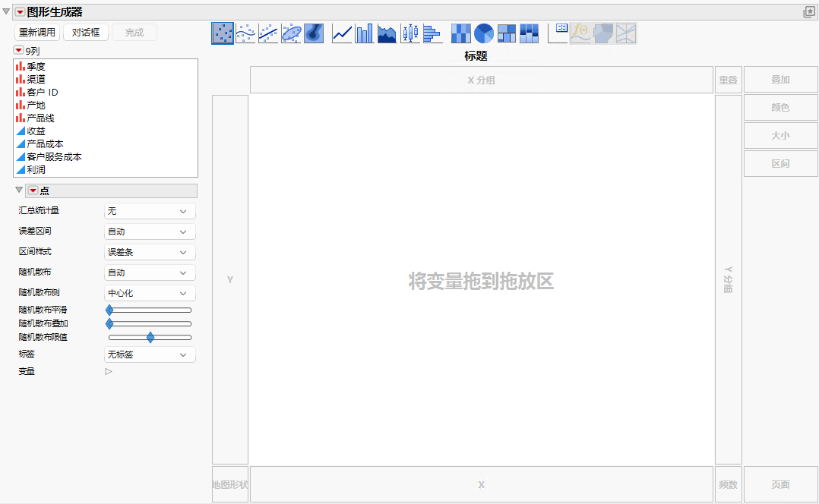
Task: Select the Bar chart element icon
Action: [365, 33]
